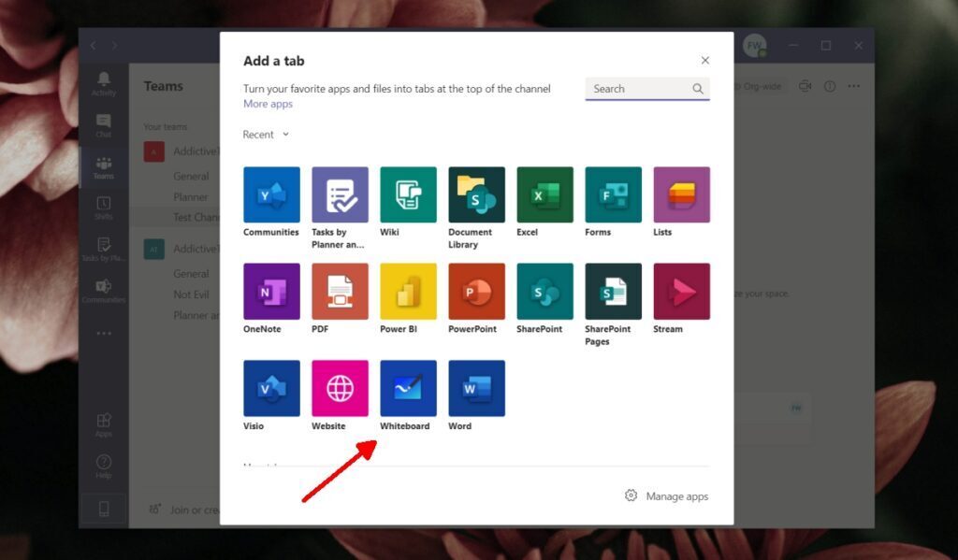The image size is (958, 560).
Task: Open Shifts from the sidebar
Action: 104,205
